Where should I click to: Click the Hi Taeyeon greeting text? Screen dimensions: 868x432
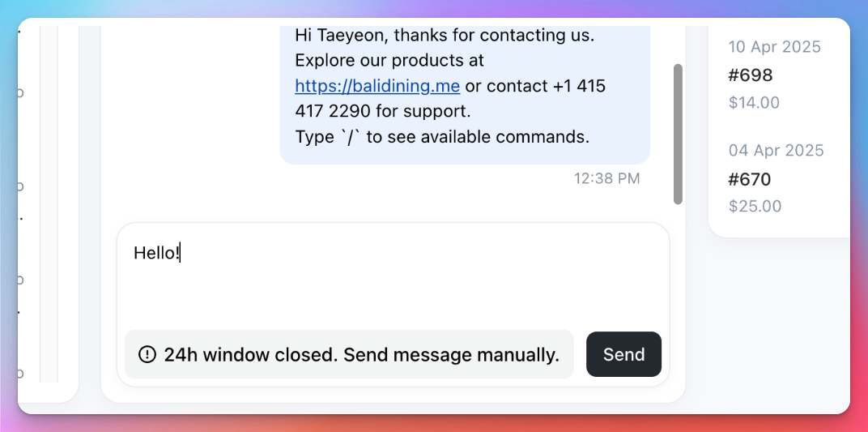(x=444, y=35)
